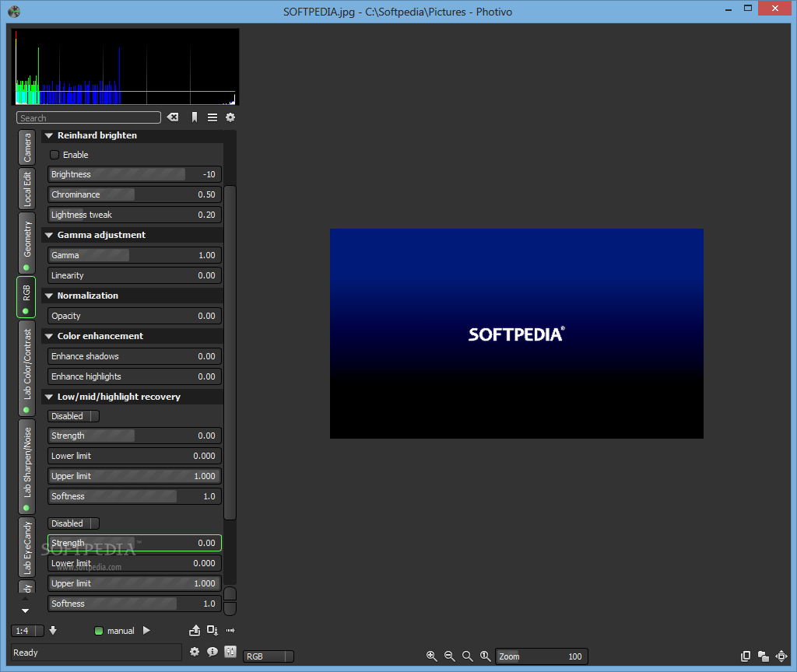797x672 pixels.
Task: Collapse the Reinhard brighten section
Action: [49, 135]
